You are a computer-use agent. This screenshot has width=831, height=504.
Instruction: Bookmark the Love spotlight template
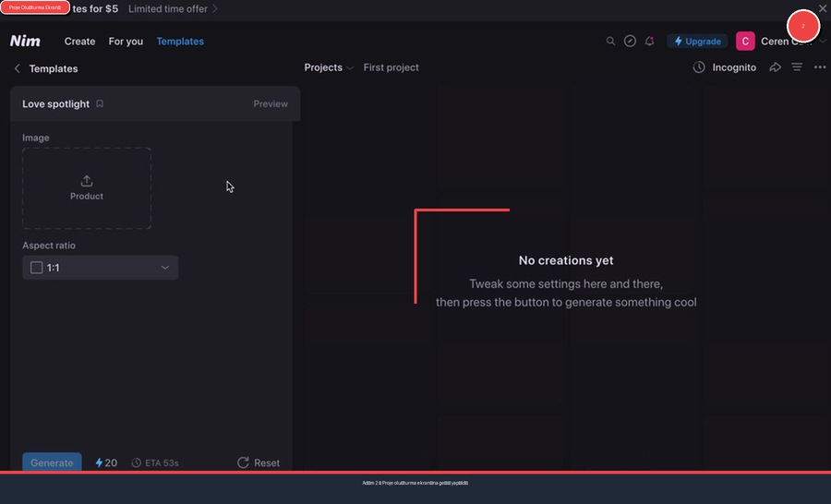tap(100, 104)
